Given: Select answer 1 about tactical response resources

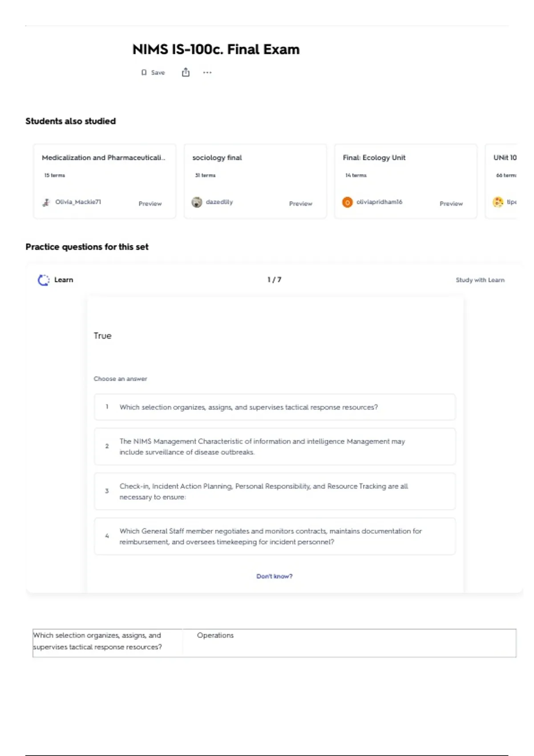Looking at the screenshot, I should 275,407.
